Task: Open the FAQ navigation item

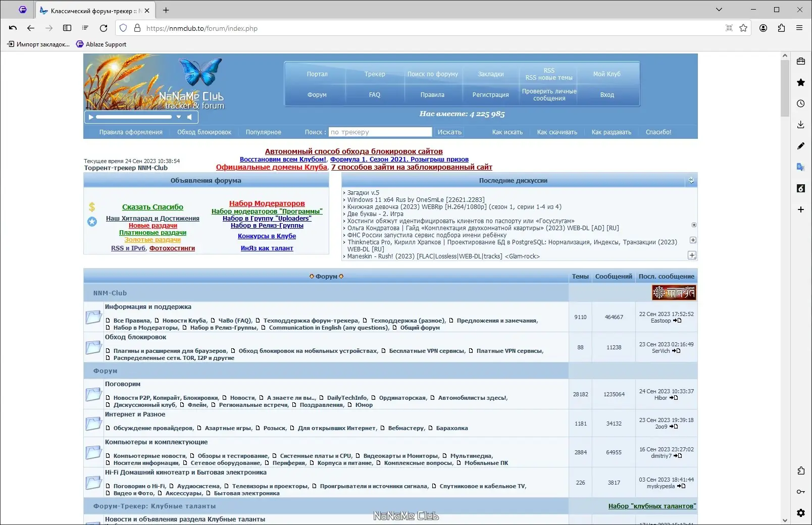Action: pos(375,95)
